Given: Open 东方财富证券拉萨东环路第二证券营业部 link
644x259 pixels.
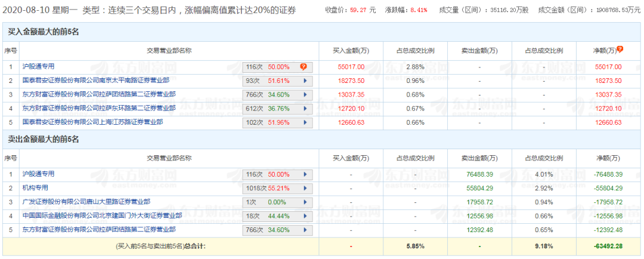Looking at the screenshot, I should 99,107.
